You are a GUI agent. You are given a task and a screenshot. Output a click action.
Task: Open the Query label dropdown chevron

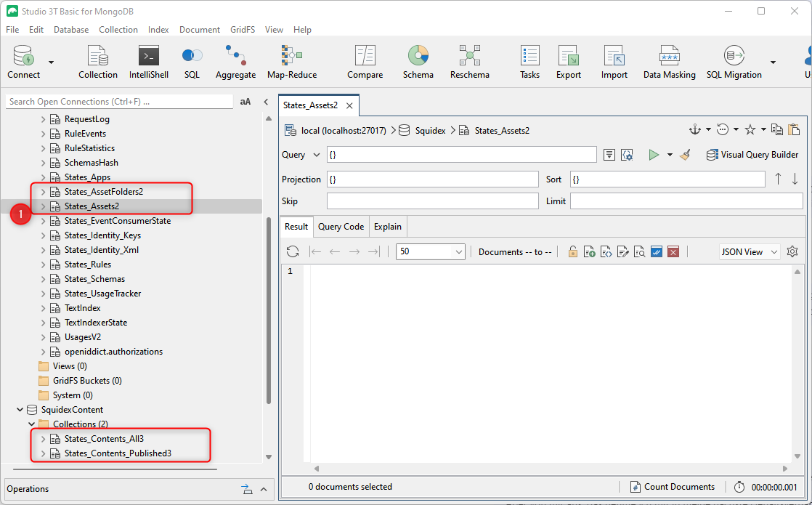click(x=317, y=155)
